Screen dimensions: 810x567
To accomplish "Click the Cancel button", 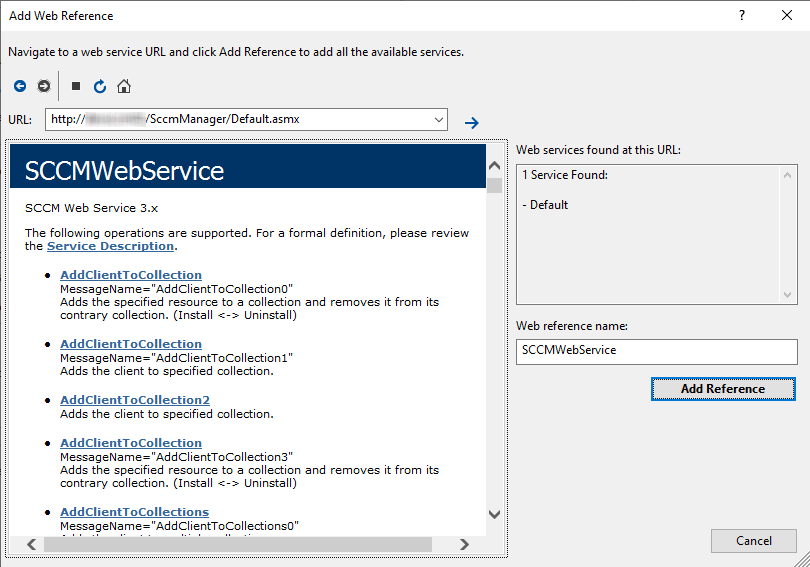I will [x=754, y=541].
